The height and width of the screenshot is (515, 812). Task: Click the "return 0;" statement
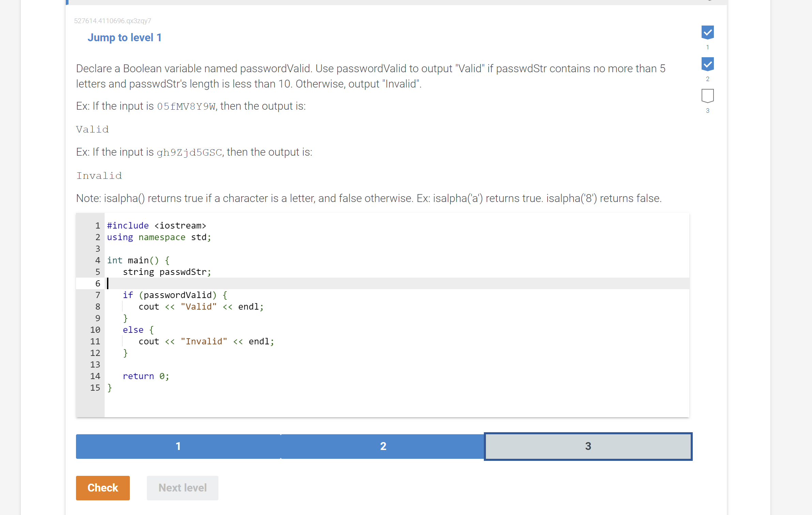pyautogui.click(x=146, y=376)
